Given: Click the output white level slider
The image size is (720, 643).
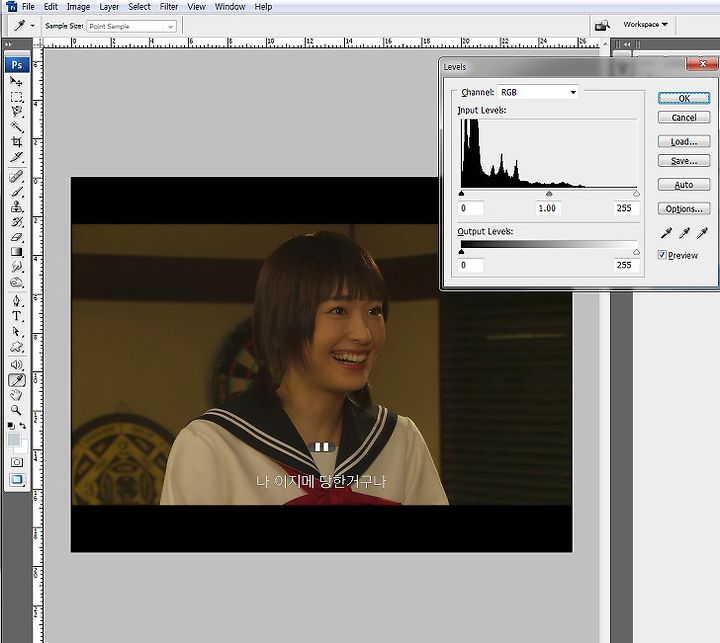Looking at the screenshot, I should coord(636,252).
